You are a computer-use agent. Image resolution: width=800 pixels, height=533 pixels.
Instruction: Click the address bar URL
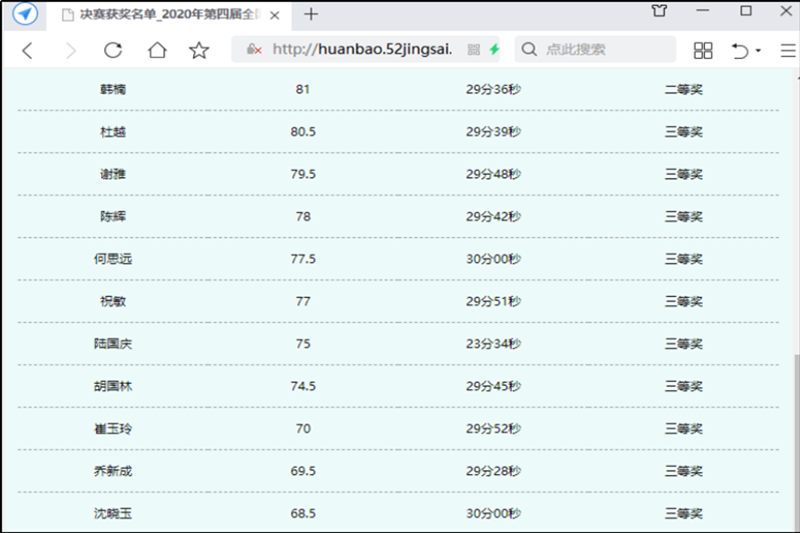[x=362, y=50]
